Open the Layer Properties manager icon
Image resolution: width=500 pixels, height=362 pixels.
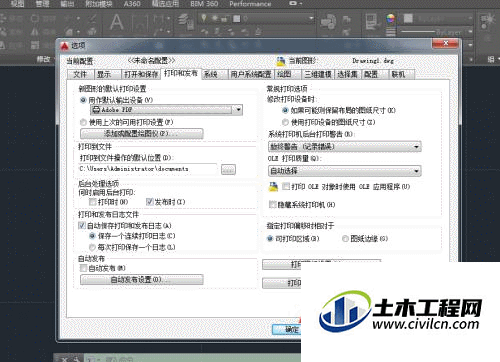pyautogui.click(x=186, y=21)
